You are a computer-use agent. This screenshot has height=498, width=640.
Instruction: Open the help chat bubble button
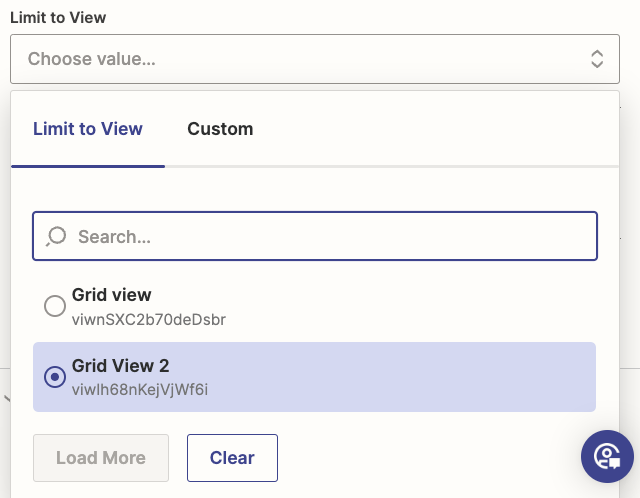607,457
